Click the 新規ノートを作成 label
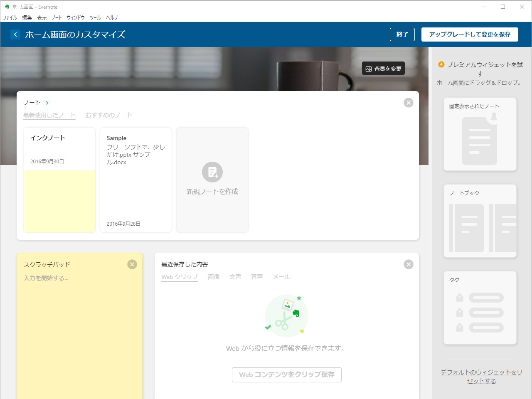This screenshot has height=399, width=532. (x=212, y=192)
